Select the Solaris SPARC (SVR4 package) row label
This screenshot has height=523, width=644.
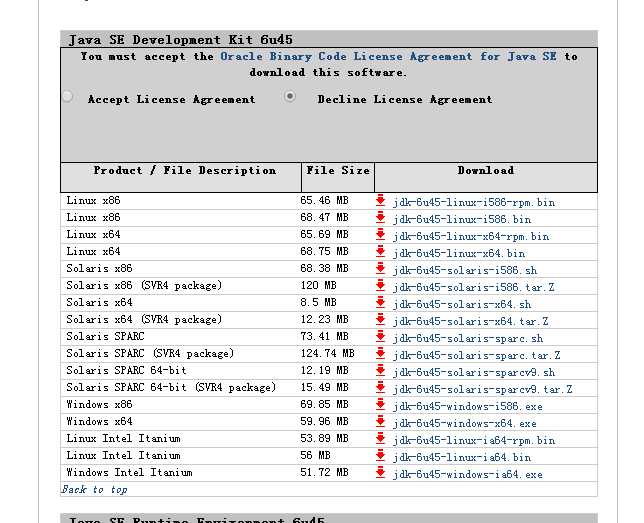point(150,353)
